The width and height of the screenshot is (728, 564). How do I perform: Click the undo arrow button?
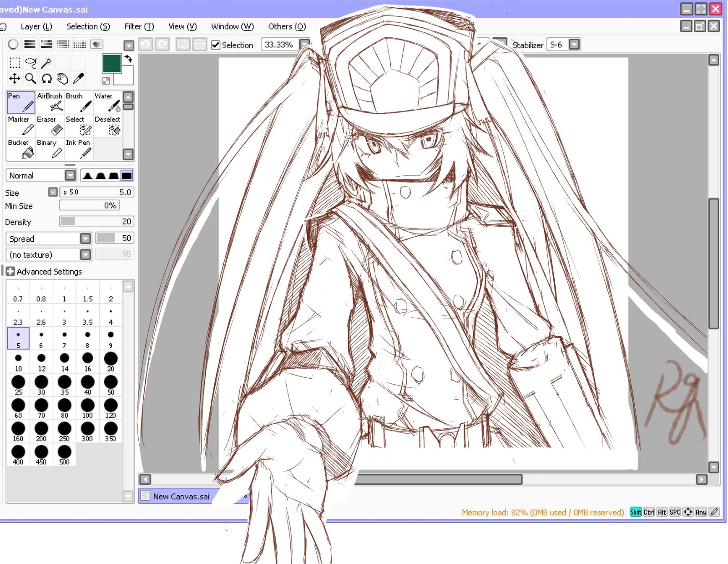coord(145,44)
